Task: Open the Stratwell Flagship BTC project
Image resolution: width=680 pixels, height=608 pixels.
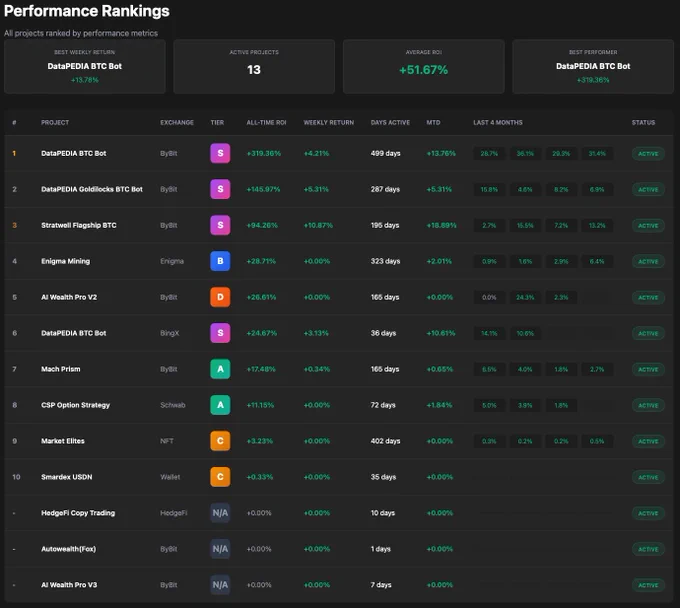Action: click(78, 225)
